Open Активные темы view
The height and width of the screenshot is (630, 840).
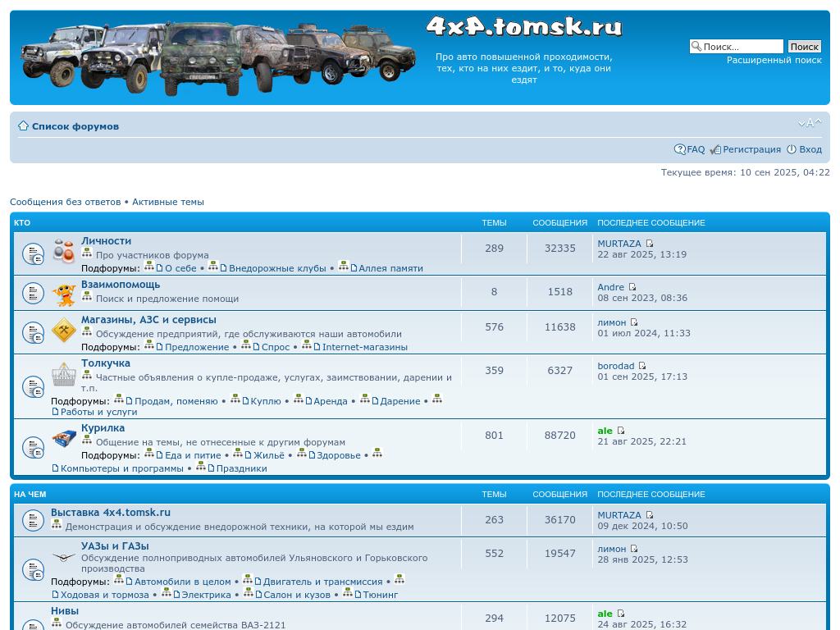pos(168,202)
